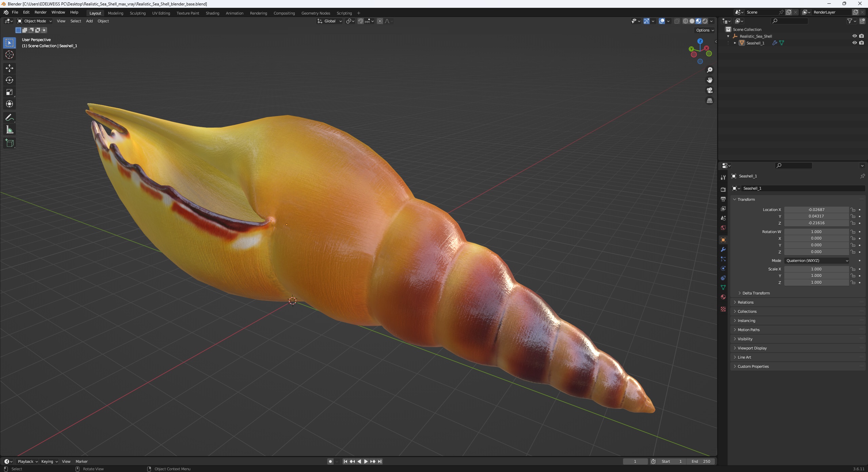This screenshot has height=472, width=868.
Task: Expand Seashell_1 in the outliner
Action: [735, 43]
